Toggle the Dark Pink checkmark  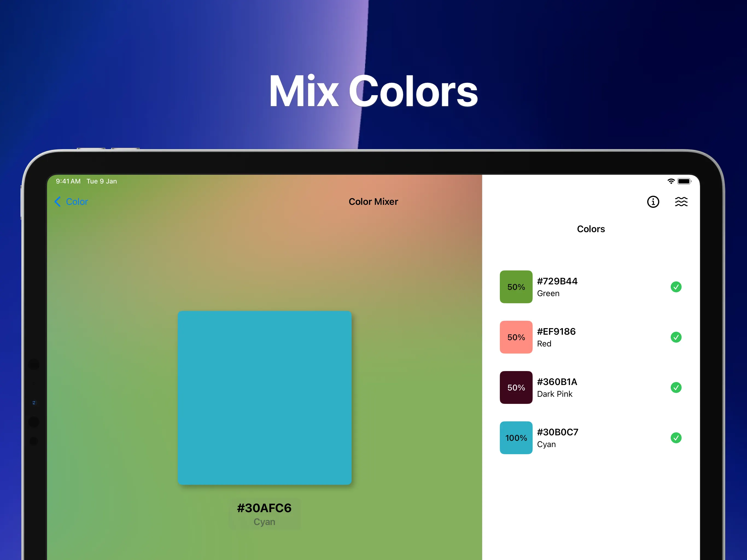tap(676, 387)
